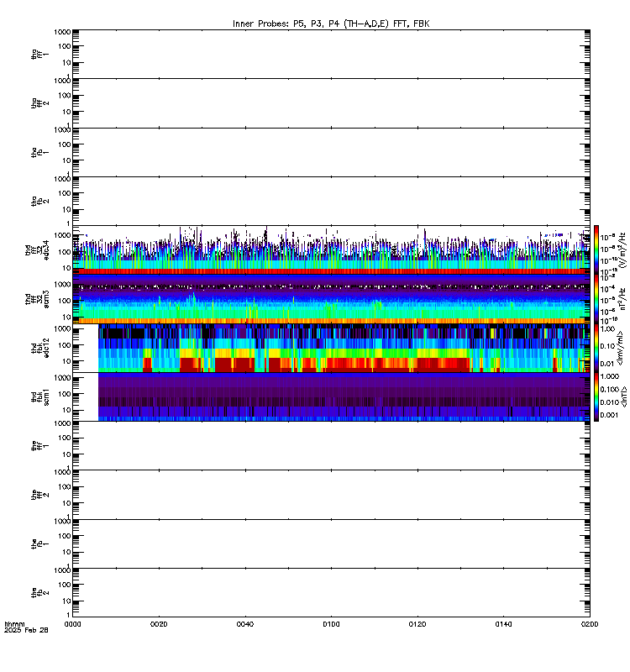Click the 100 tick label of the 'tha fb 2' panel
This screenshot has width=630, height=672.
click(65, 193)
